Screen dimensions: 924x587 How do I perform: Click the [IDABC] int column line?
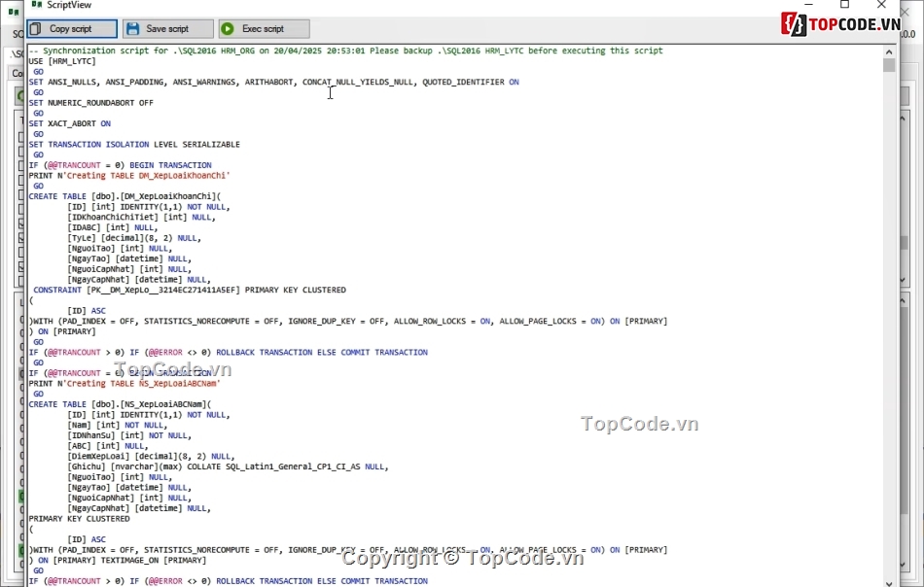coord(113,227)
